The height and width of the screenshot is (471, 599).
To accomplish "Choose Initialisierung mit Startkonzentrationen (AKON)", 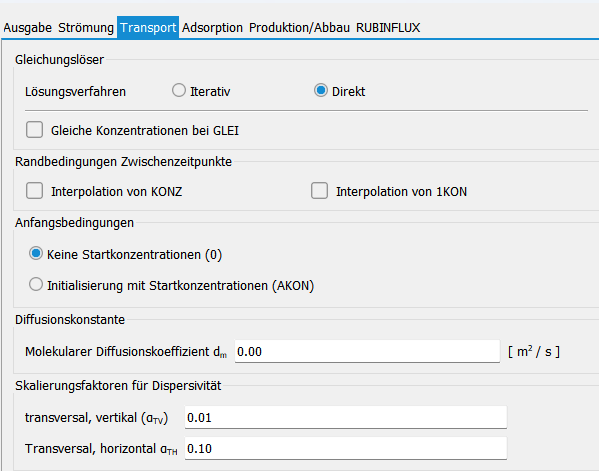I will 36,284.
